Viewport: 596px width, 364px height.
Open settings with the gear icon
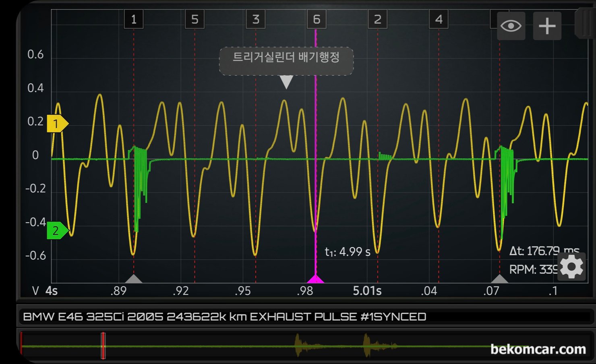[571, 267]
